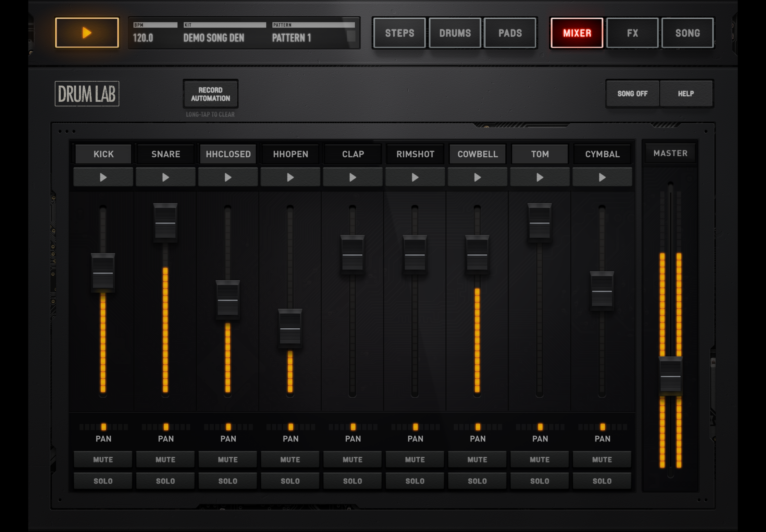The width and height of the screenshot is (766, 532).
Task: Open the PATTERN selector showing Pattern 1
Action: [x=314, y=33]
